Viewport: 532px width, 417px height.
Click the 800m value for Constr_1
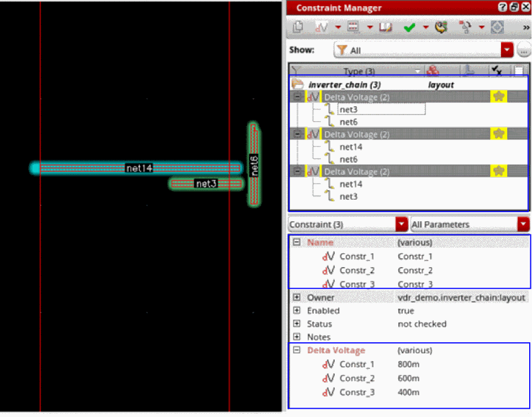click(x=408, y=364)
